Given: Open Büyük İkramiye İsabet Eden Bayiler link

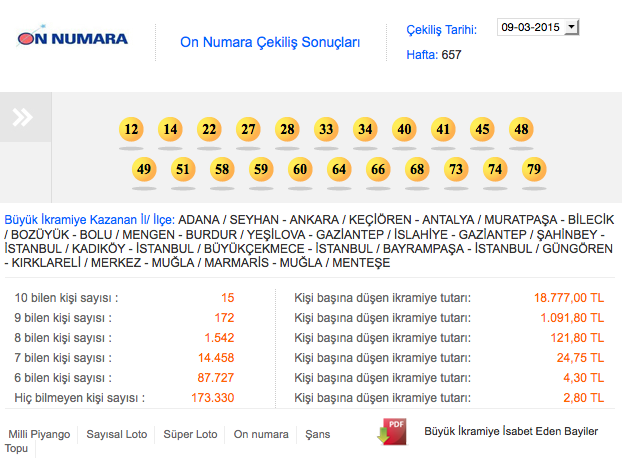Looking at the screenshot, I should 511,431.
